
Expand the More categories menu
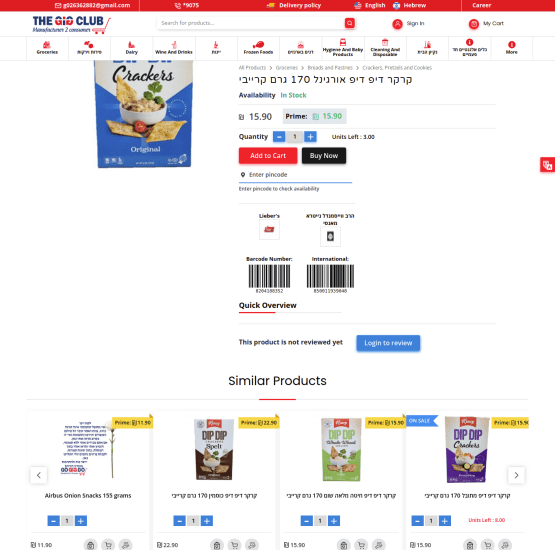[511, 48]
